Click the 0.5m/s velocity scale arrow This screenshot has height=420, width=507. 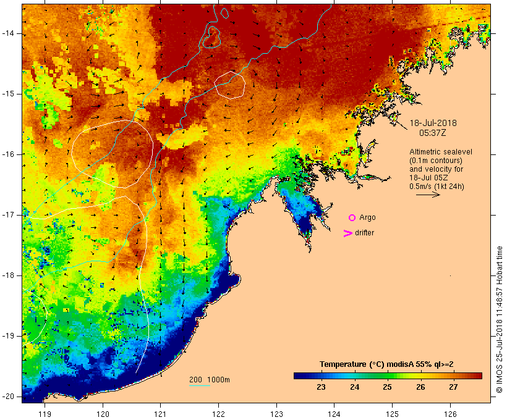point(428,195)
